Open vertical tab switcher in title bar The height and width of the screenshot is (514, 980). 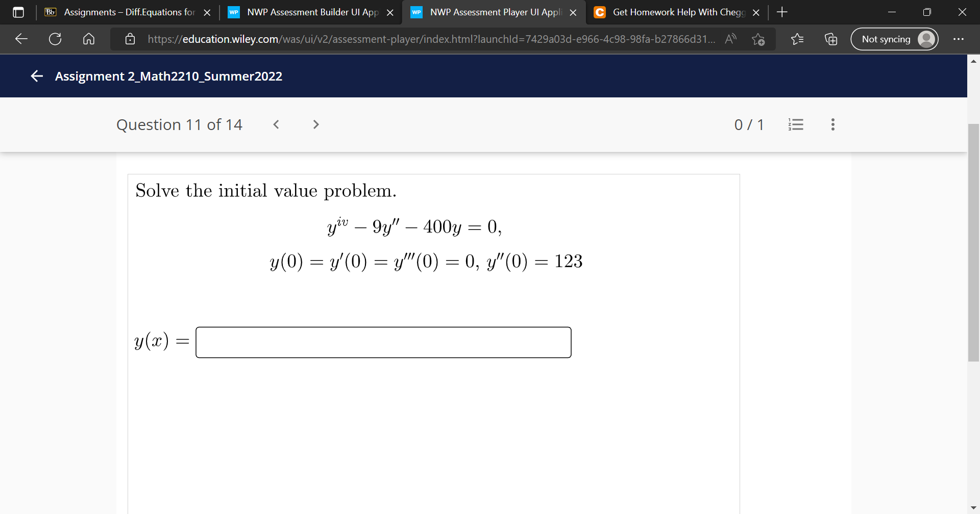coord(18,12)
